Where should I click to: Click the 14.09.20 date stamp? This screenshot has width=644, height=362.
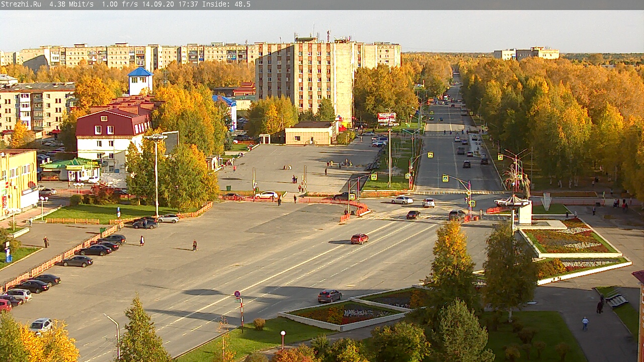click(x=158, y=4)
